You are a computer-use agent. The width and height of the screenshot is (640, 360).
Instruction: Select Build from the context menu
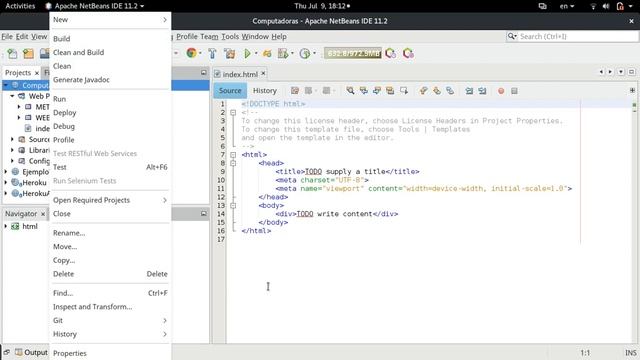110,39
